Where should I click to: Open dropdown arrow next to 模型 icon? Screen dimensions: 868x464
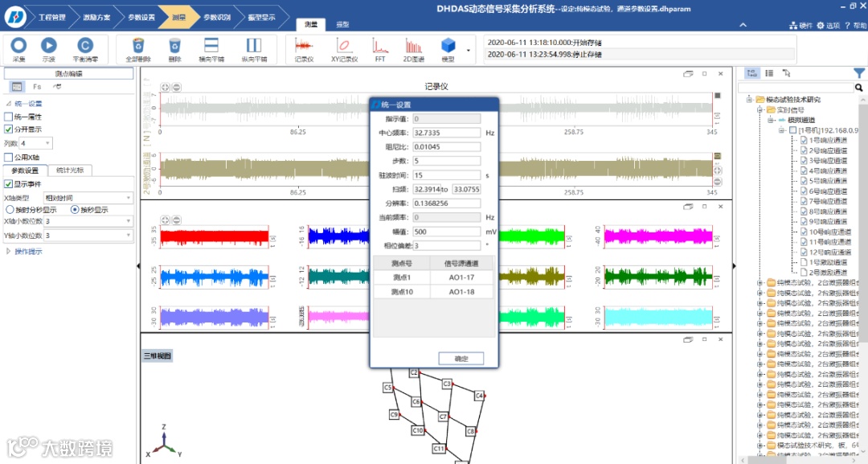[x=469, y=51]
